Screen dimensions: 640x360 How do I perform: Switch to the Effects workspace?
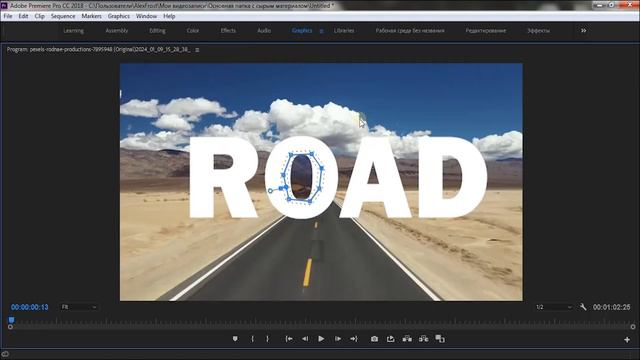228,31
